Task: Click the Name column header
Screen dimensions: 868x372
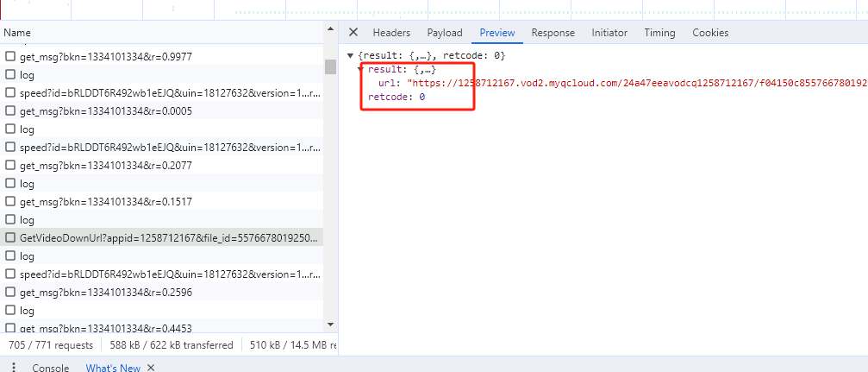Action: tap(162, 33)
